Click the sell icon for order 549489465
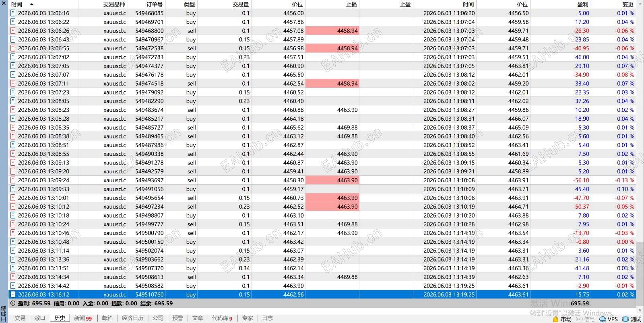Screen dimensions: 644x323 12,136
